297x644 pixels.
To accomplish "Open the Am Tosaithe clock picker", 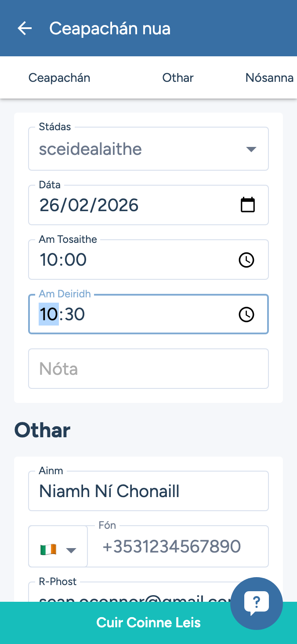I will (246, 260).
